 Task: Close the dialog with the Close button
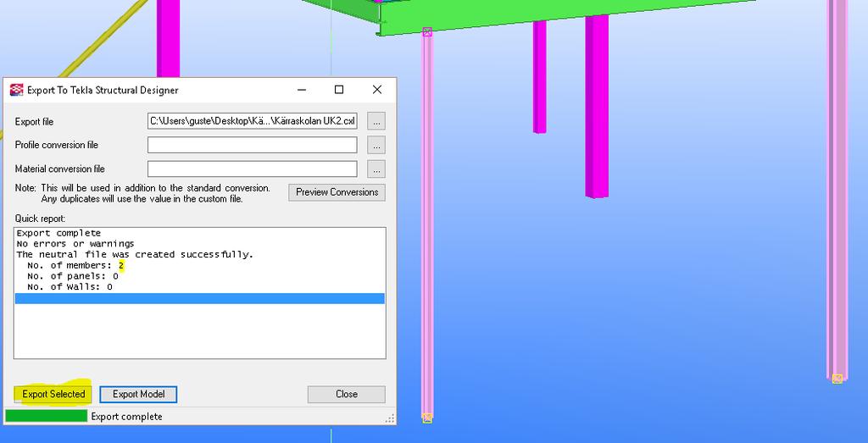pos(347,395)
